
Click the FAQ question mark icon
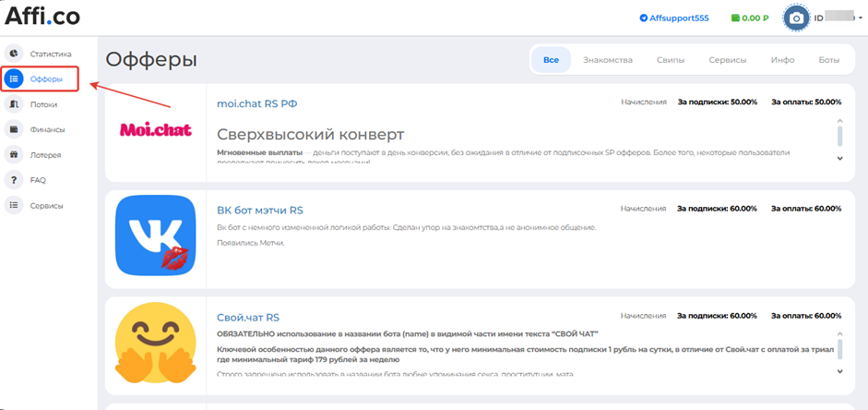point(14,180)
